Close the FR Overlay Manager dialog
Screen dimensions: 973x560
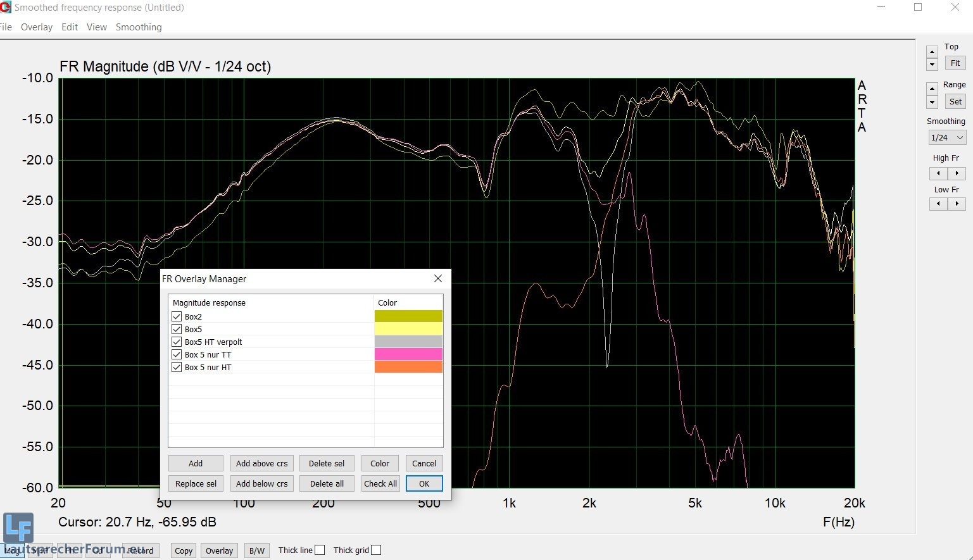(437, 278)
